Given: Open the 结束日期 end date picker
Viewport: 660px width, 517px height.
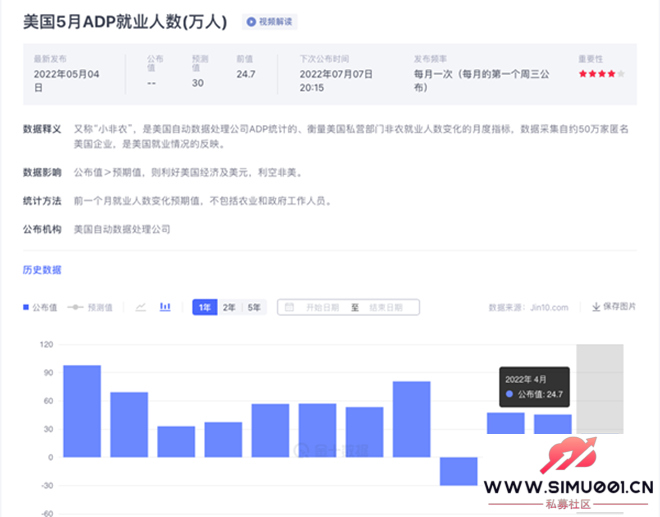Looking at the screenshot, I should pos(385,307).
